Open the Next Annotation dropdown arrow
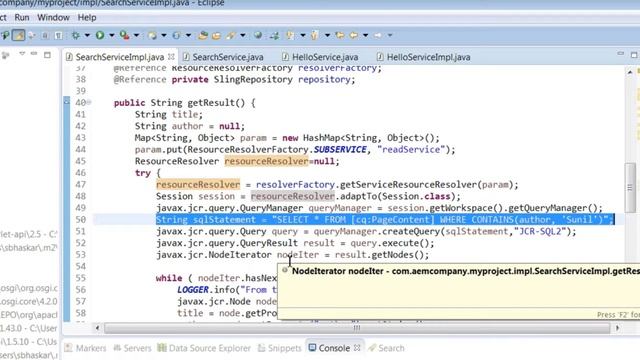The width and height of the screenshot is (640, 360). [303, 36]
